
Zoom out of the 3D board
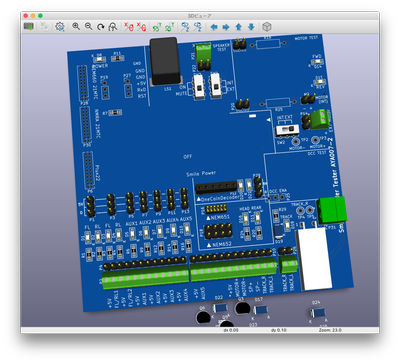pyautogui.click(x=88, y=27)
